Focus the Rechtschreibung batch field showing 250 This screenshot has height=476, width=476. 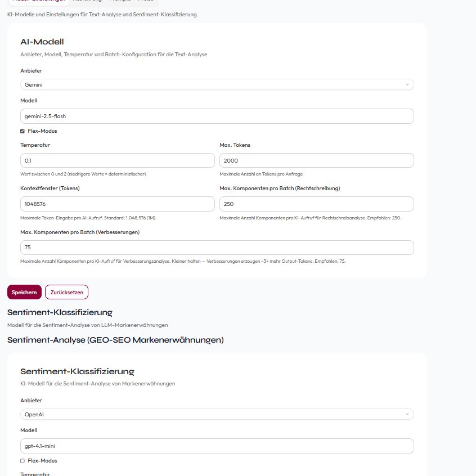316,204
